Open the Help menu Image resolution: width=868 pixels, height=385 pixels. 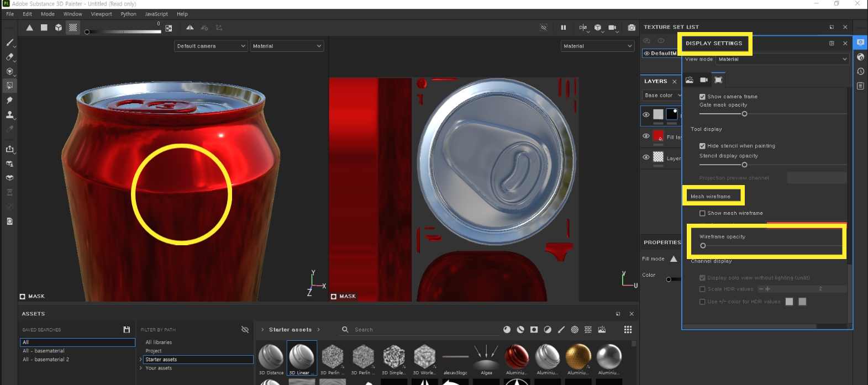click(182, 14)
